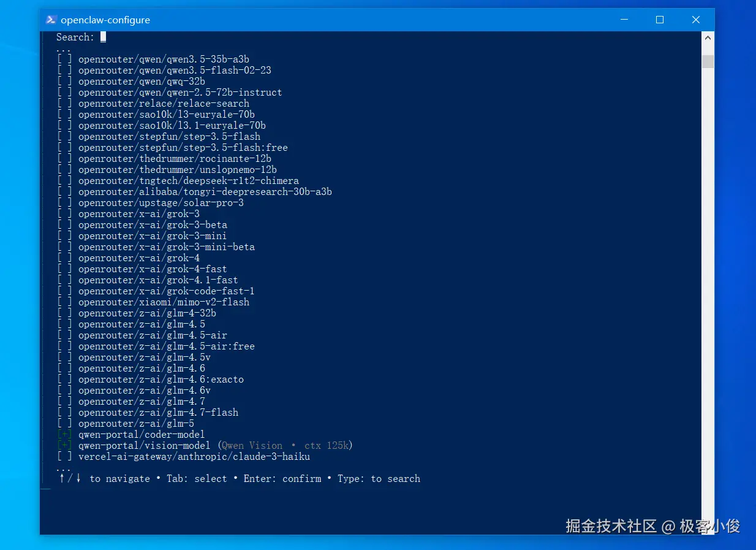Select text openrouter/alibaba/tongyi-deepresearch-30b-a3b
Image resolution: width=756 pixels, height=550 pixels.
[205, 192]
